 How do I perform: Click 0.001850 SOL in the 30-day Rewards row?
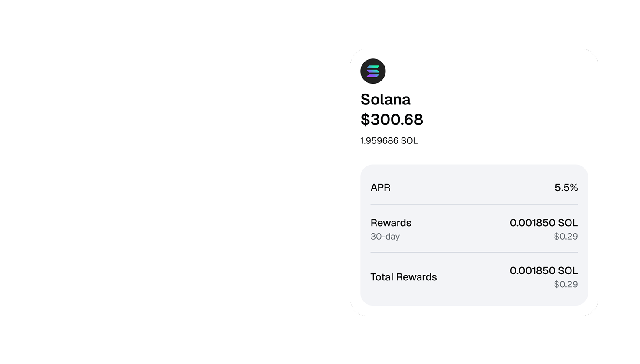tap(544, 223)
